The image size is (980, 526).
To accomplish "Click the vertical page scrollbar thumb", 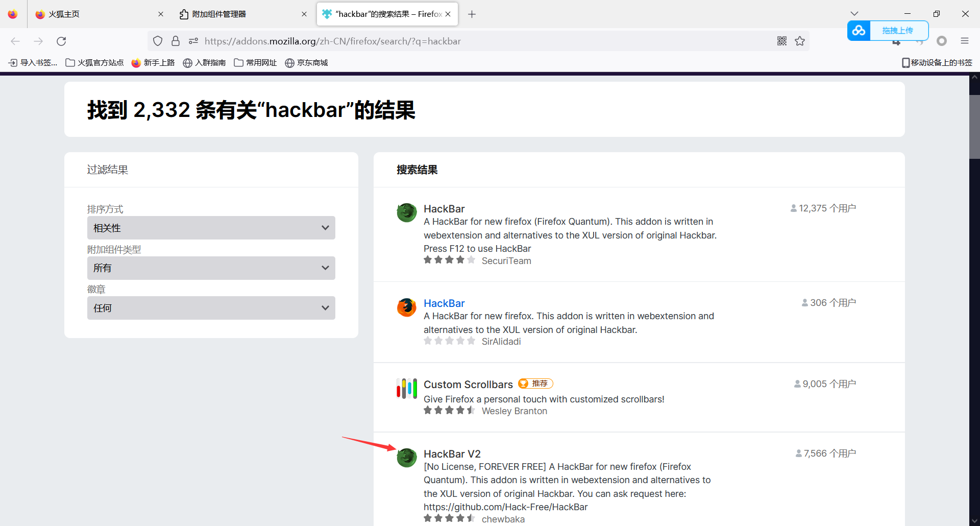I will pyautogui.click(x=974, y=127).
